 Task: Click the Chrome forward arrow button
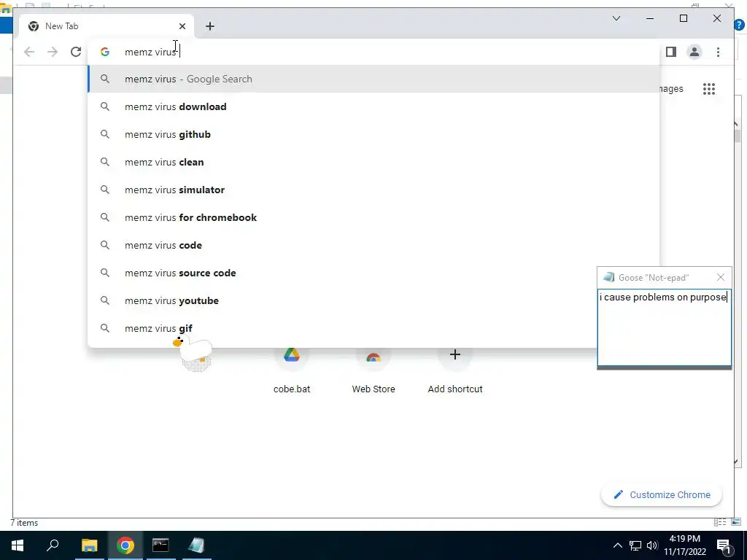pyautogui.click(x=53, y=52)
